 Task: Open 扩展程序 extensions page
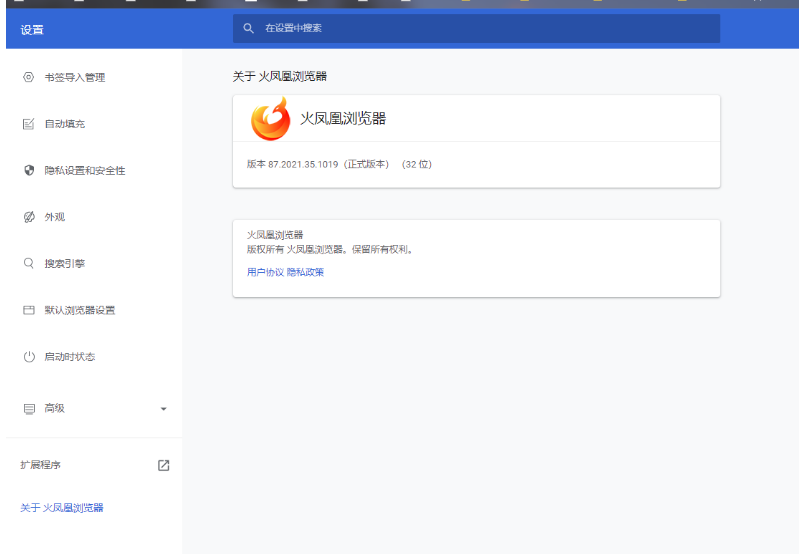point(40,465)
